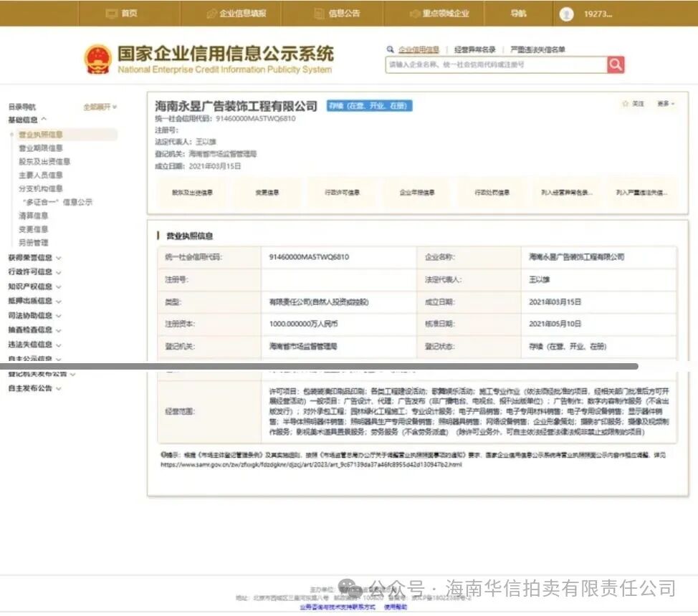Click the 营业执照信息 section heading
Image resolution: width=698 pixels, height=616 pixels.
190,236
